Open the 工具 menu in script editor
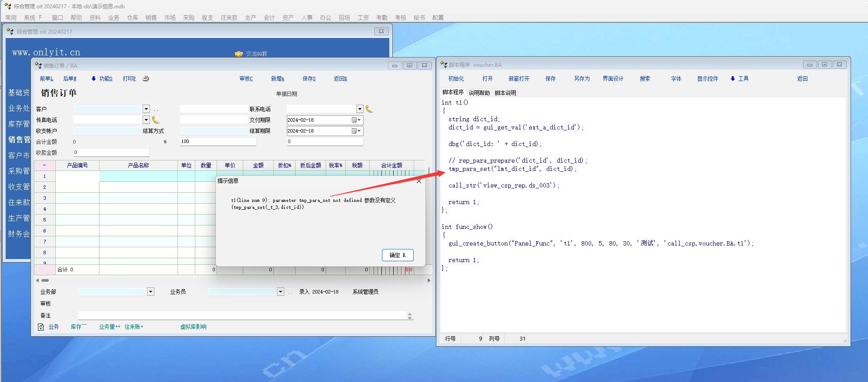 [x=740, y=78]
